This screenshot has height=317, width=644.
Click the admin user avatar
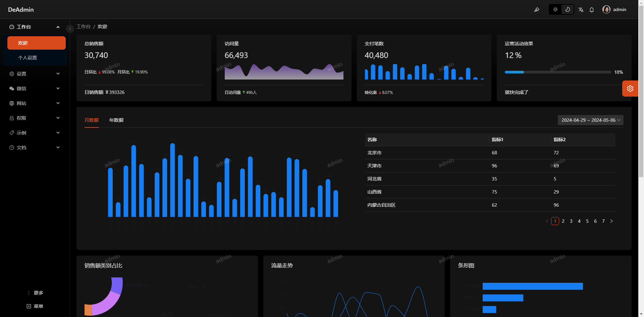[x=606, y=9]
